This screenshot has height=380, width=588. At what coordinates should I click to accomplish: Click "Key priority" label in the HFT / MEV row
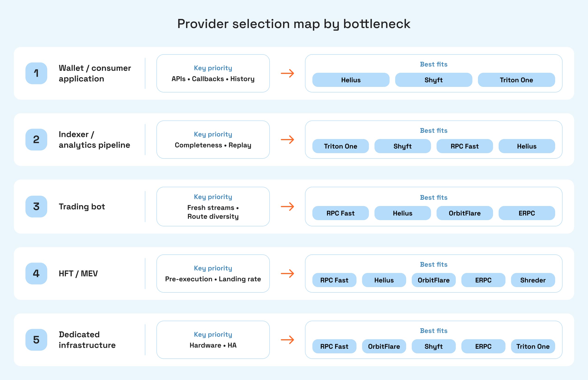pos(213,268)
